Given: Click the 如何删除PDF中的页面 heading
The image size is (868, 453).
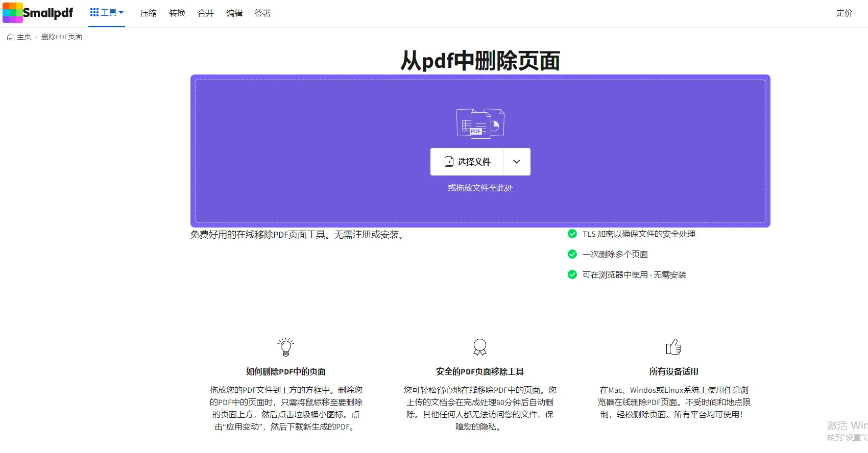Looking at the screenshot, I should (286, 371).
